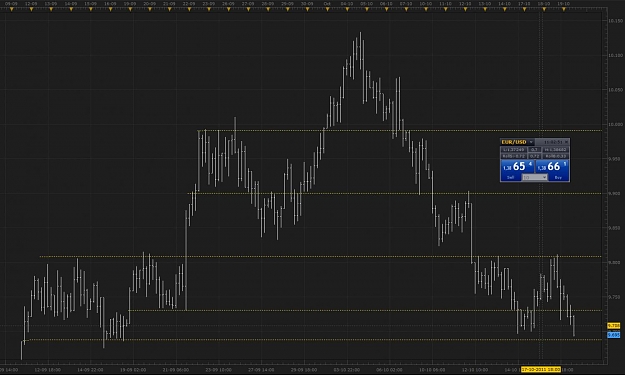Click the 0.7 spread value in quote widget

coord(535,149)
